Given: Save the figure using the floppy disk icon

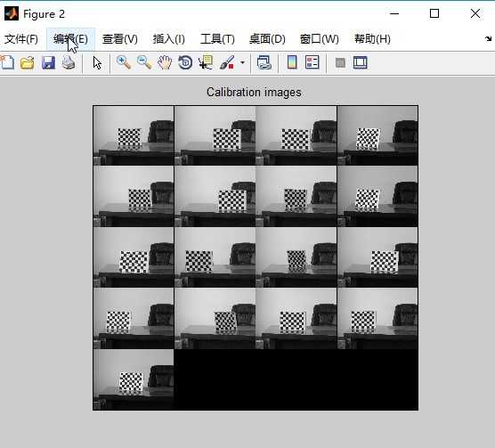Looking at the screenshot, I should pyautogui.click(x=48, y=62).
